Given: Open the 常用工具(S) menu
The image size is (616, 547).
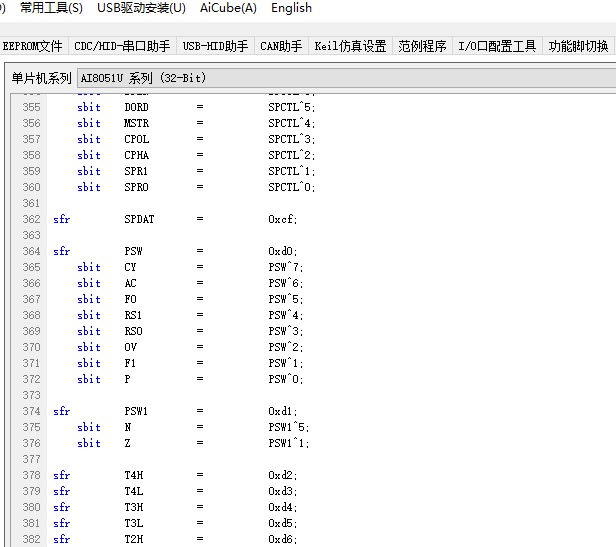Looking at the screenshot, I should point(51,8).
